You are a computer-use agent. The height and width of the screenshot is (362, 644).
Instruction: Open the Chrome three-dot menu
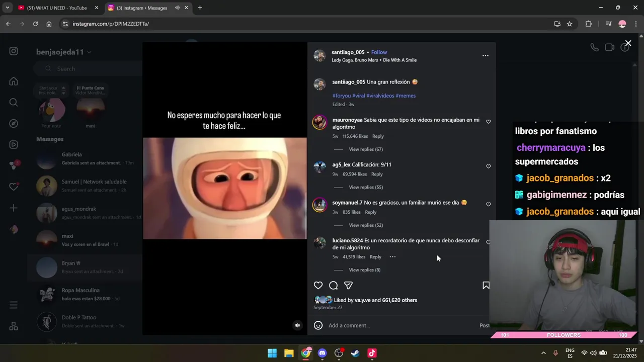coord(636,24)
